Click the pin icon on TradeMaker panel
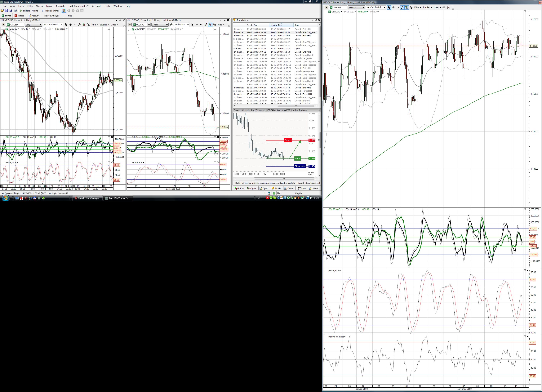This screenshot has width=542, height=392. tap(316, 20)
